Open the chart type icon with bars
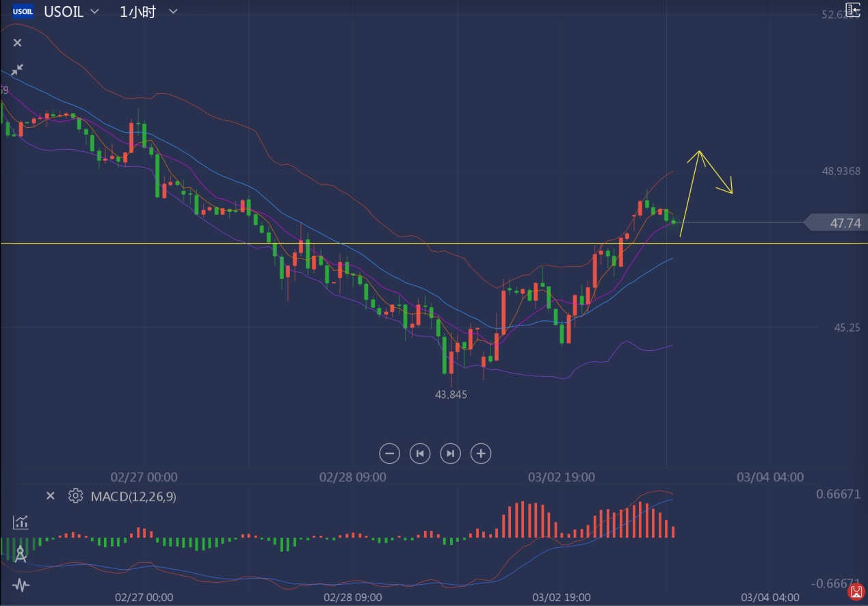The width and height of the screenshot is (868, 606). pos(21,523)
